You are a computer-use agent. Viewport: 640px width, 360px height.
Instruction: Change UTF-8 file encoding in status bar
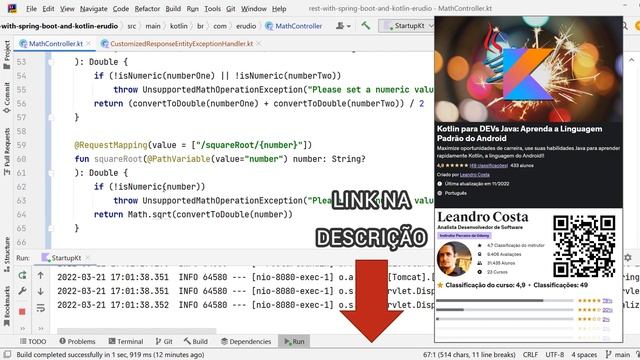(x=554, y=355)
